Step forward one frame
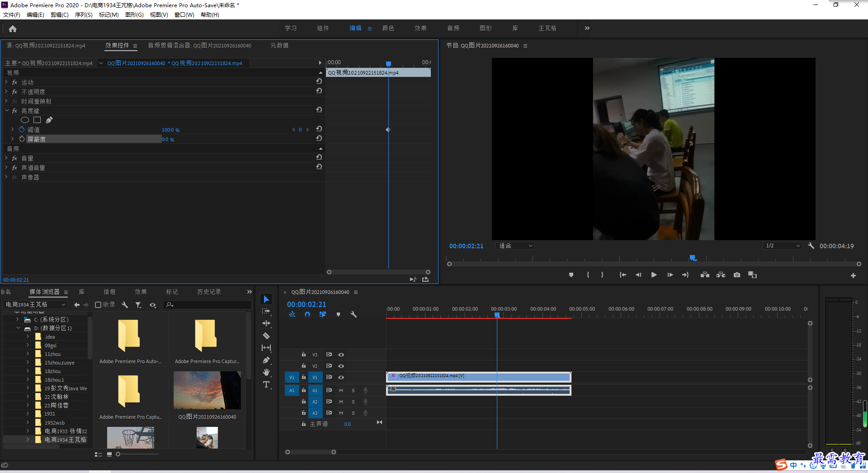 coord(670,275)
